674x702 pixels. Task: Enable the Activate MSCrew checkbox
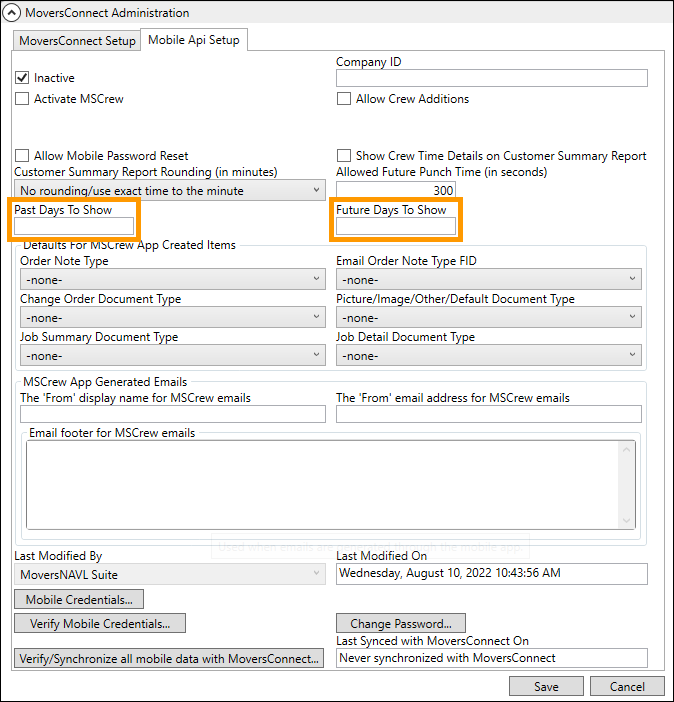[23, 99]
